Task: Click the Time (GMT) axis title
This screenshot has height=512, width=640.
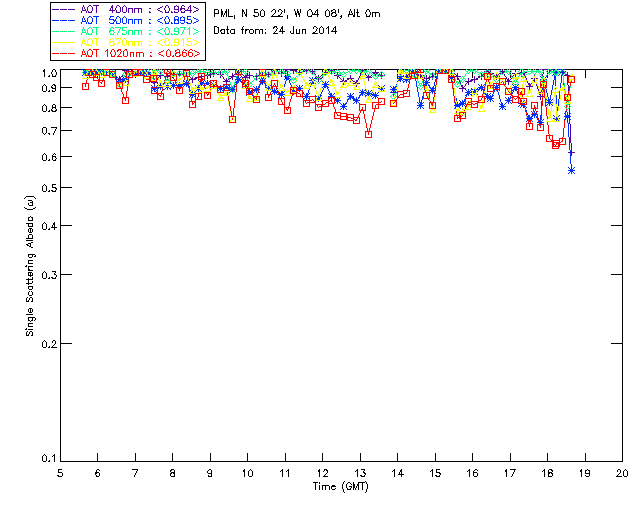Action: [x=340, y=487]
